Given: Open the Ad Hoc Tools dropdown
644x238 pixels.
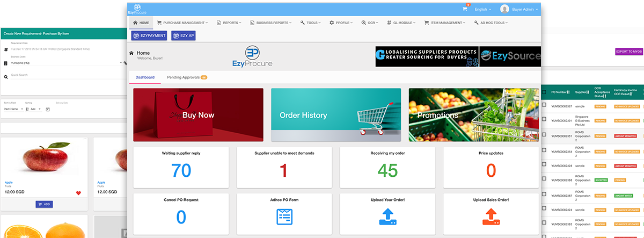Looking at the screenshot, I should (x=491, y=23).
